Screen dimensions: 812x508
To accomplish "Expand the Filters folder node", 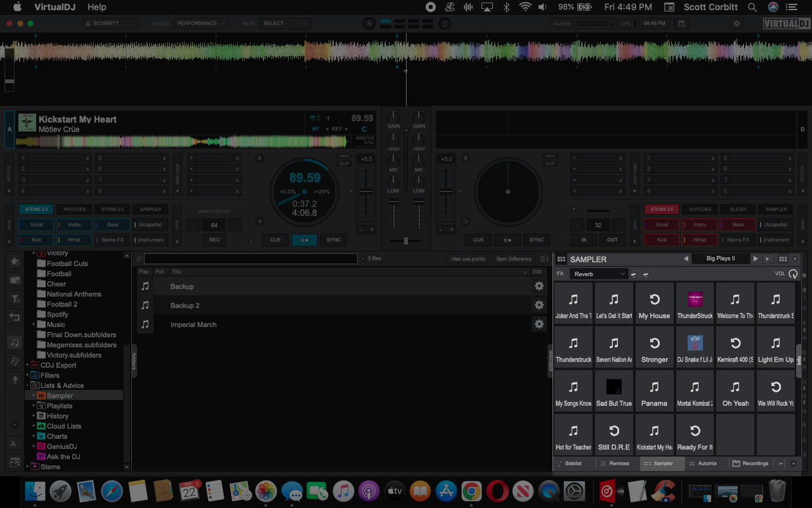I will click(27, 375).
